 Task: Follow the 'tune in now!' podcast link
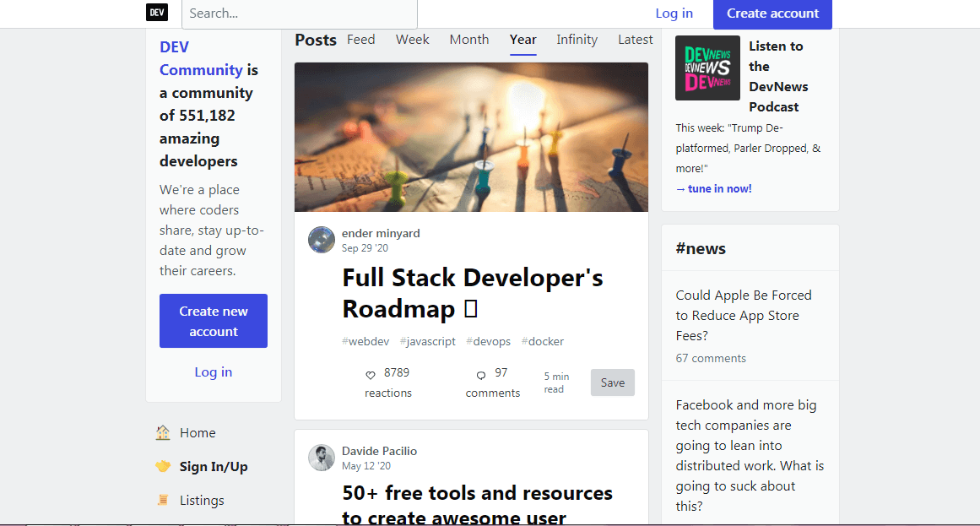click(x=713, y=189)
